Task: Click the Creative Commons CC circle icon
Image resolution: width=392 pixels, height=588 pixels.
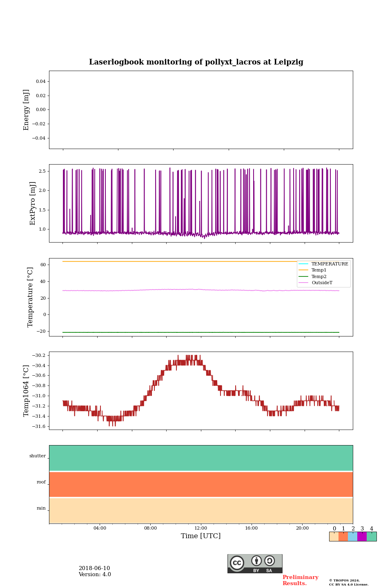Action: click(237, 563)
